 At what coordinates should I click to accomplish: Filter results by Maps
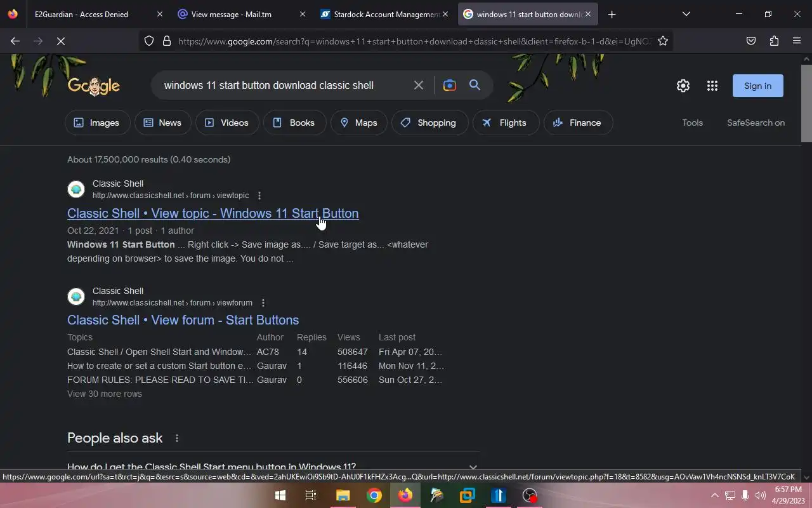pos(359,123)
